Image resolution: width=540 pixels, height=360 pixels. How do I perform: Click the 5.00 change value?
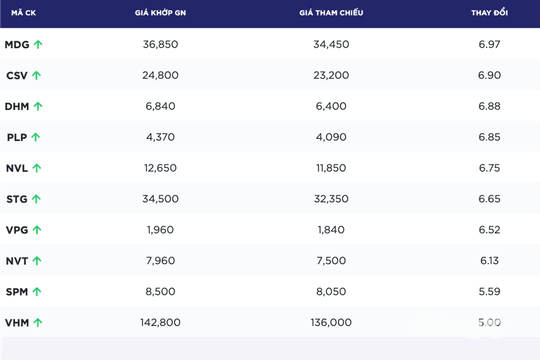(489, 322)
